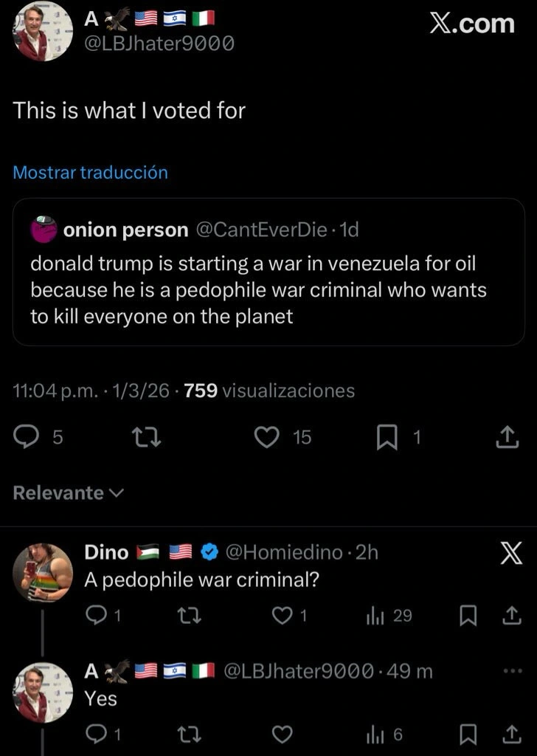
Task: Repost Dino's comment
Action: tap(190, 615)
